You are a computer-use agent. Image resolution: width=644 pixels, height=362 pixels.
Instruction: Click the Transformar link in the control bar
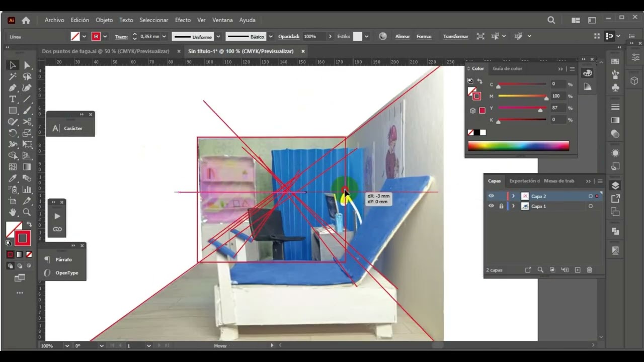click(455, 37)
